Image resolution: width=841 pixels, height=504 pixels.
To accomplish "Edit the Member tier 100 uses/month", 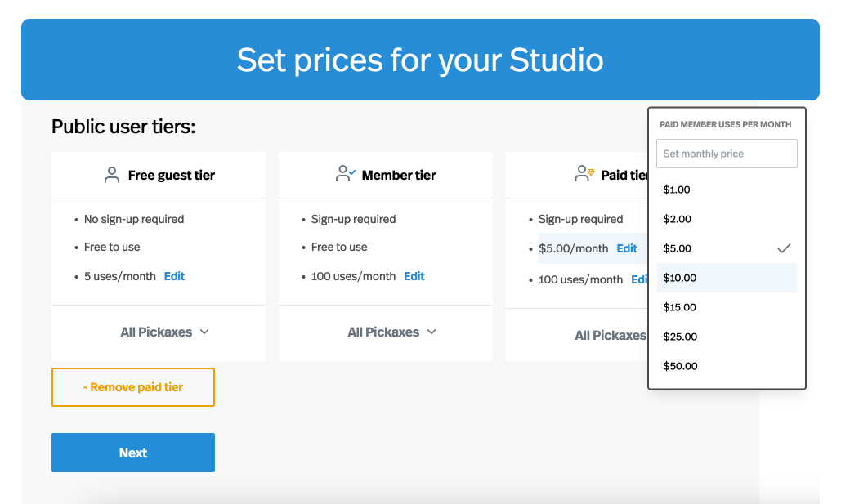I will (x=414, y=276).
